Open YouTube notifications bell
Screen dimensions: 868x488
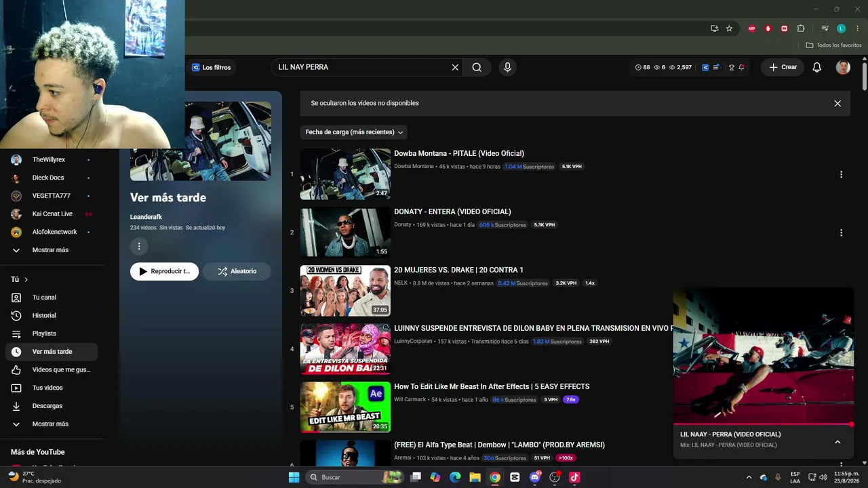pyautogui.click(x=817, y=67)
